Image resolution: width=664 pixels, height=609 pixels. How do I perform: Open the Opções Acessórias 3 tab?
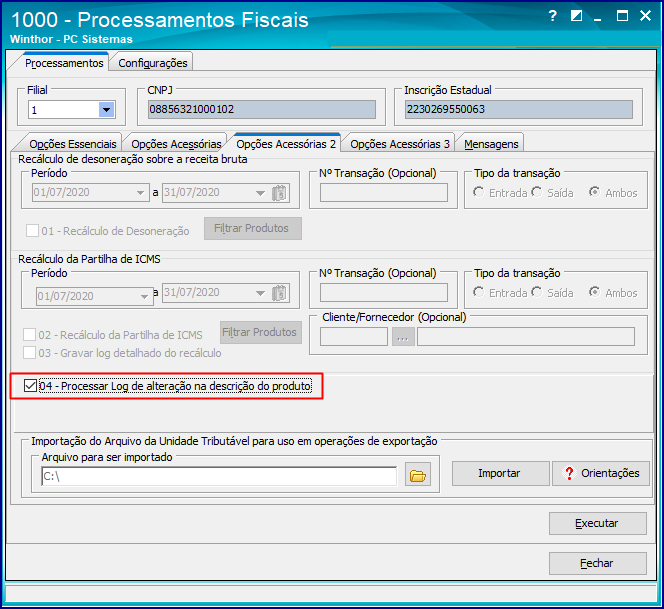(x=400, y=144)
